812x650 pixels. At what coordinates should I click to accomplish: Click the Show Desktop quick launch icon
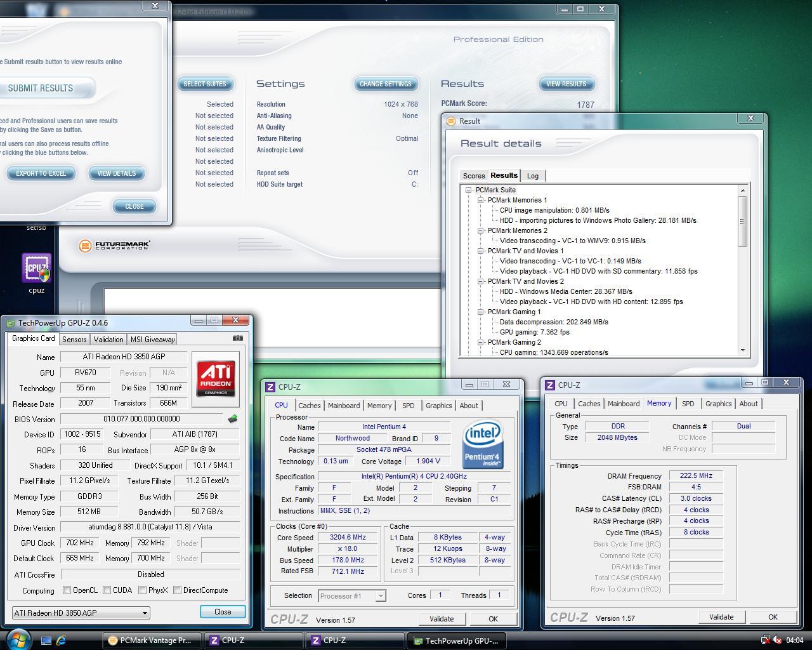coord(46,640)
